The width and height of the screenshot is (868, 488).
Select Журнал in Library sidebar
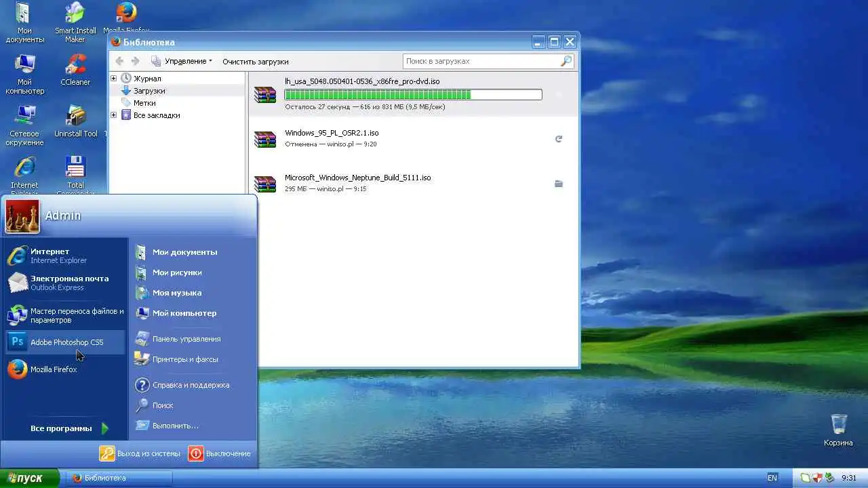[x=147, y=79]
